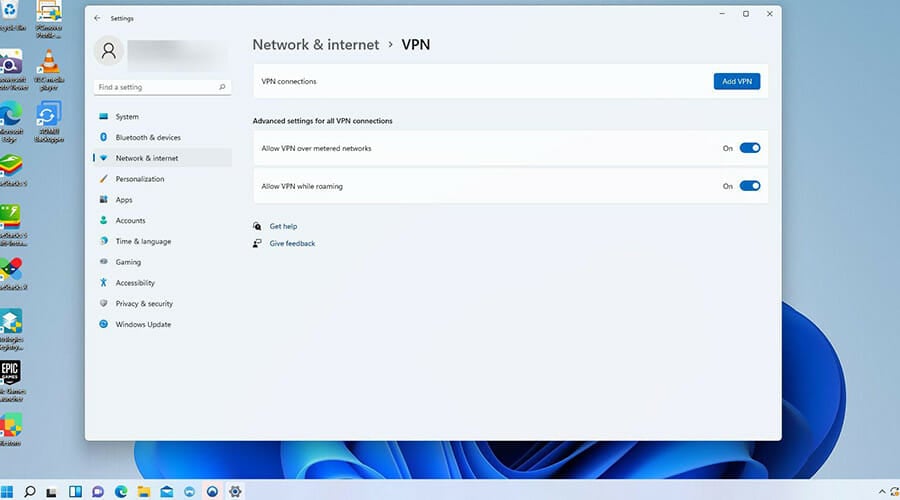The width and height of the screenshot is (900, 500).
Task: Go back with the Settings back arrow
Action: click(x=97, y=18)
